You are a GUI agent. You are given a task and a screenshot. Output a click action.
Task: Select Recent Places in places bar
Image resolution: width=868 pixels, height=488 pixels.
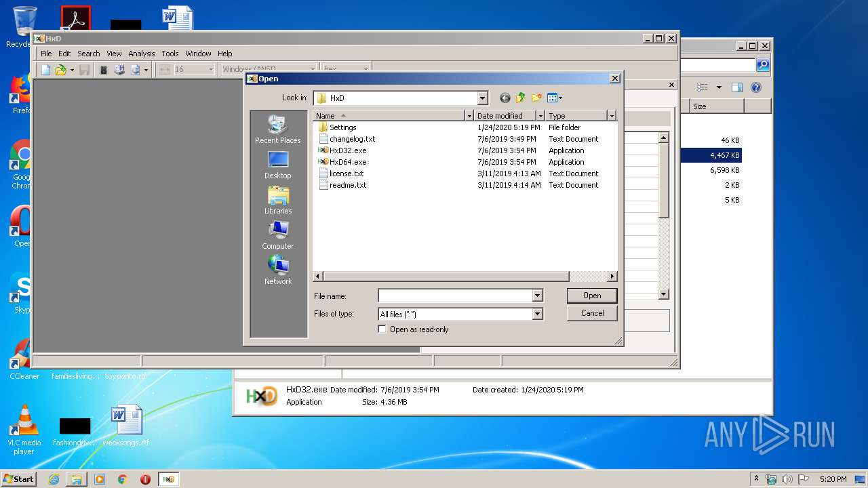pos(278,129)
